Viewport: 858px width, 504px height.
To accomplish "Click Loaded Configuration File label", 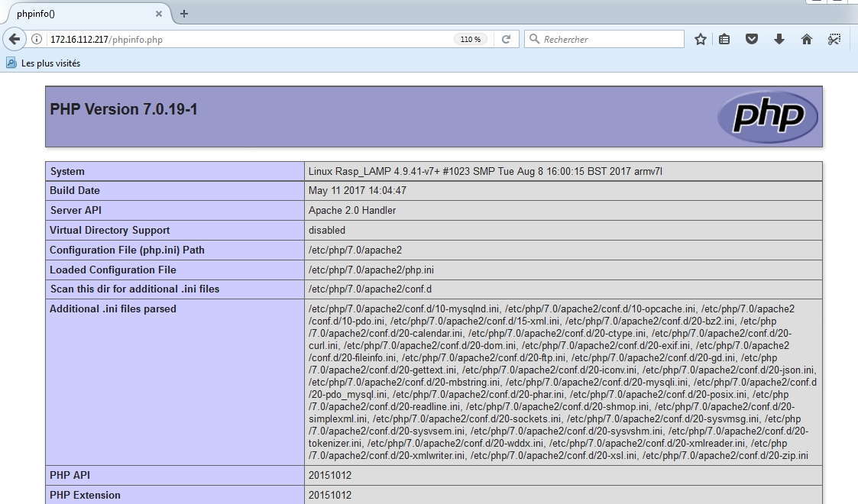I will coord(113,270).
